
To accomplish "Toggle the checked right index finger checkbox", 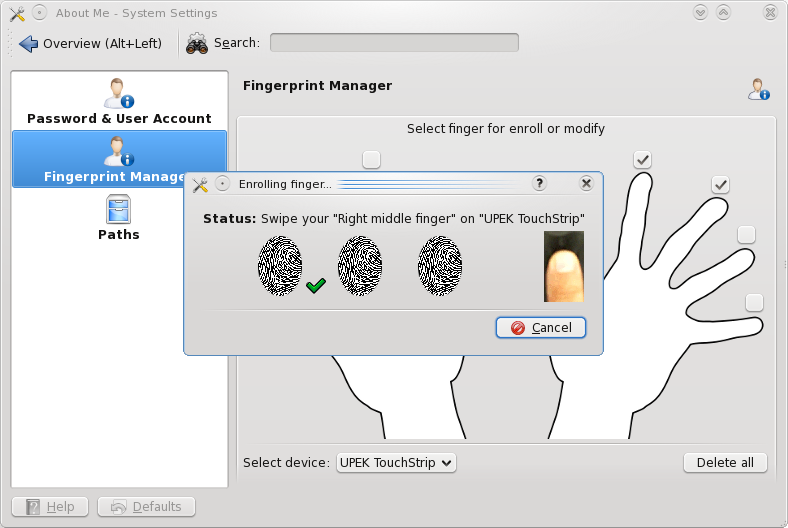I will click(x=642, y=160).
